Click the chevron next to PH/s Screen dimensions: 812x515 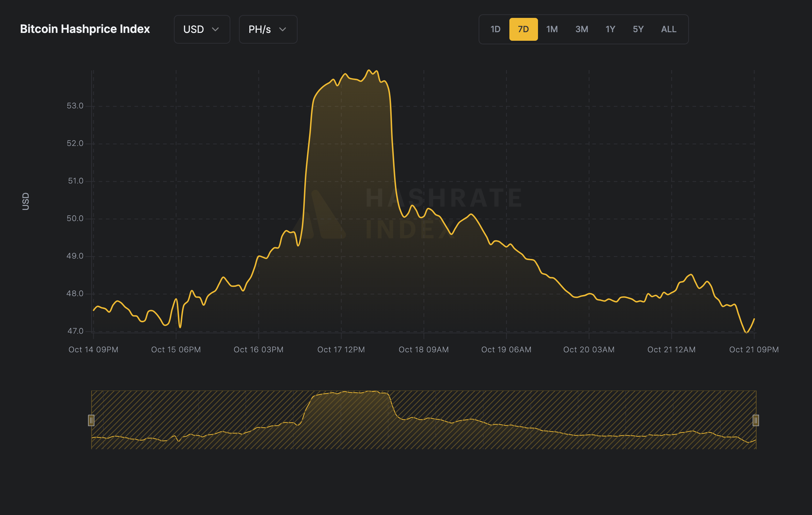tap(282, 30)
